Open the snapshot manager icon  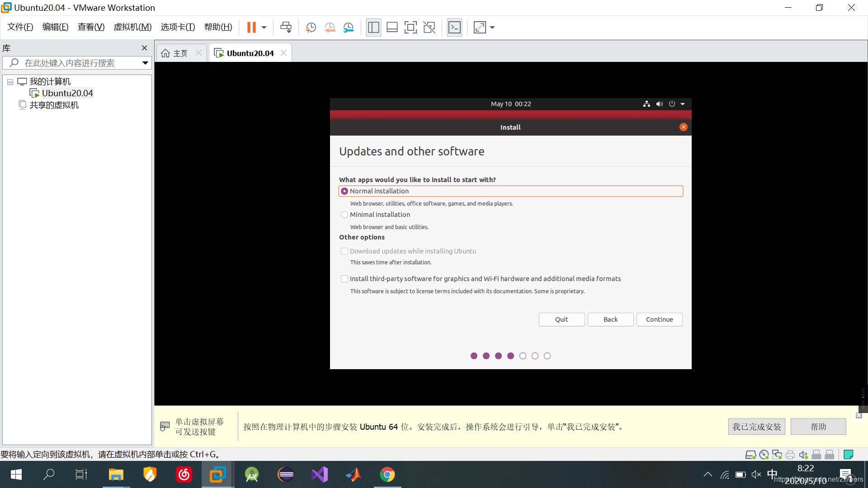point(348,28)
